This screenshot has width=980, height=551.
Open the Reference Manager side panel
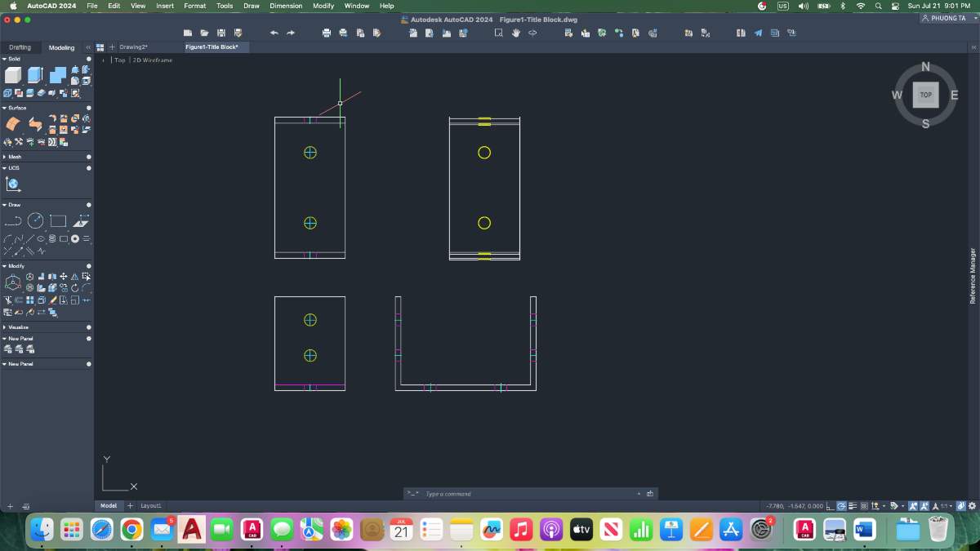[973, 276]
